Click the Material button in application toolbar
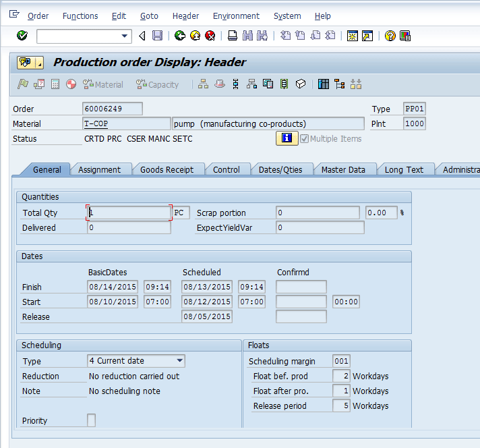The image size is (480, 448). [x=103, y=84]
